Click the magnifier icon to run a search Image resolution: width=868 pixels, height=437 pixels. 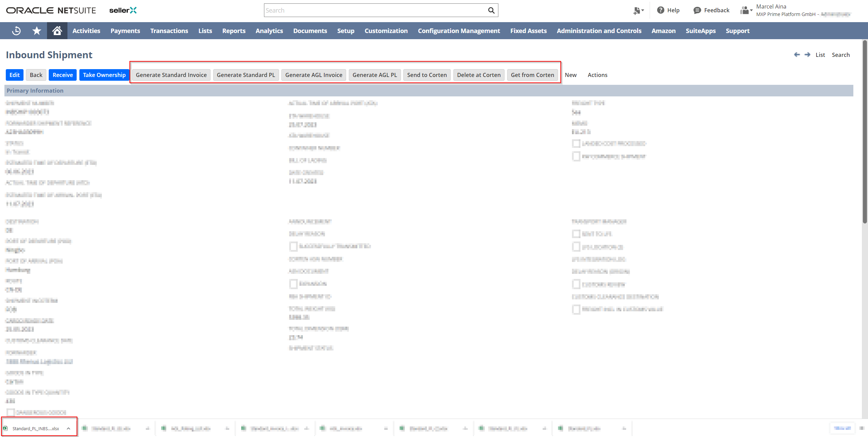491,10
